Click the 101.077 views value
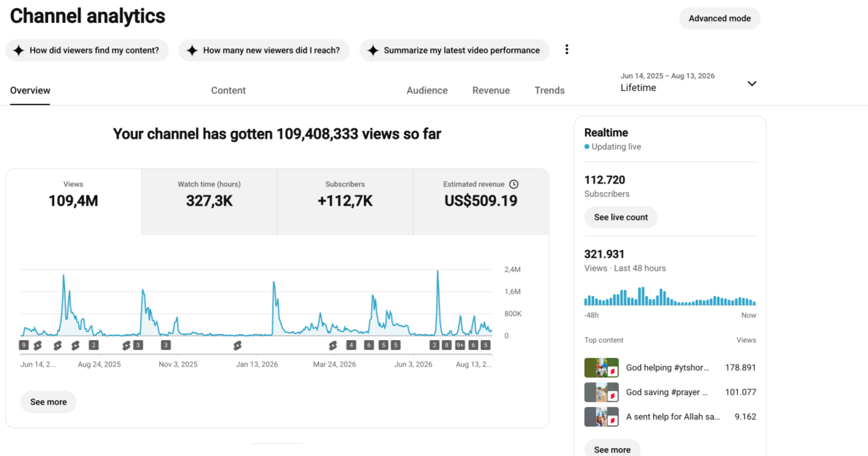868x456 pixels. pyautogui.click(x=740, y=392)
